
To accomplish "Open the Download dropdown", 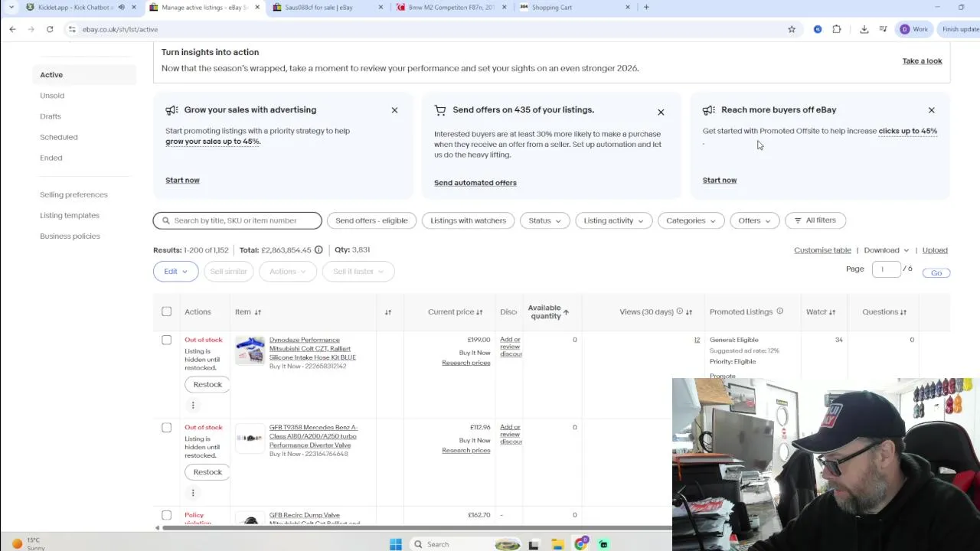I will (887, 250).
